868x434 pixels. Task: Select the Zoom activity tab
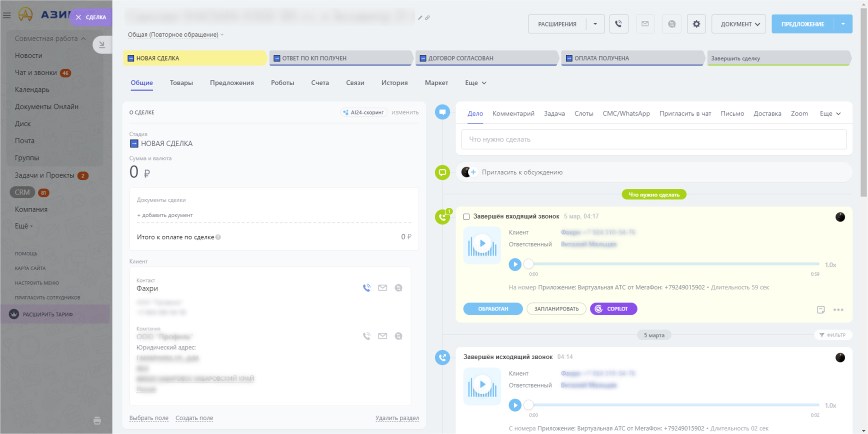click(799, 114)
